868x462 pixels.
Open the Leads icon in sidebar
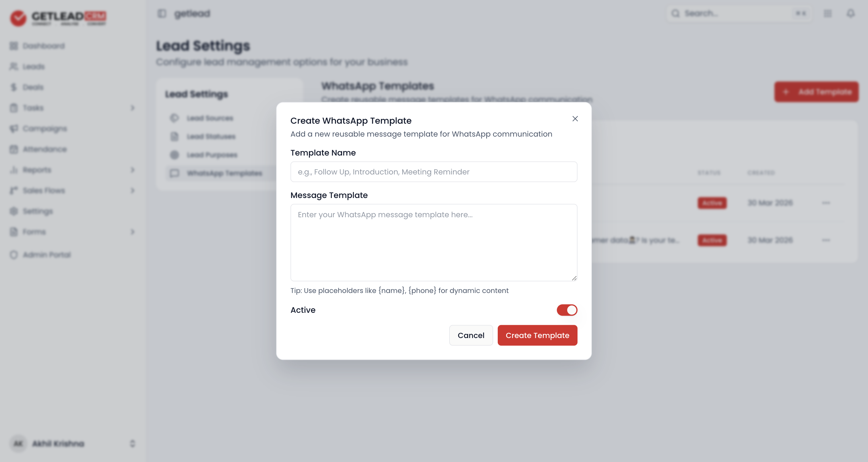(13, 66)
